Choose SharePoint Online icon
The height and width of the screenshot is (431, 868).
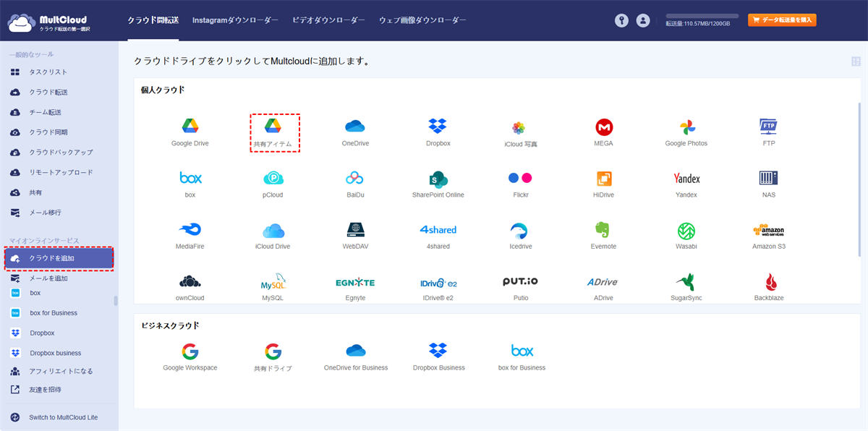click(x=438, y=179)
